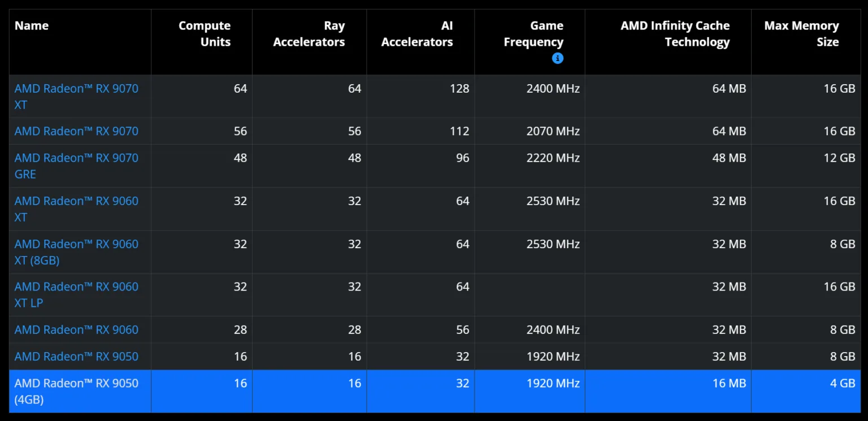Open the Radeon RX 9060 XT (8GB) link

point(76,252)
